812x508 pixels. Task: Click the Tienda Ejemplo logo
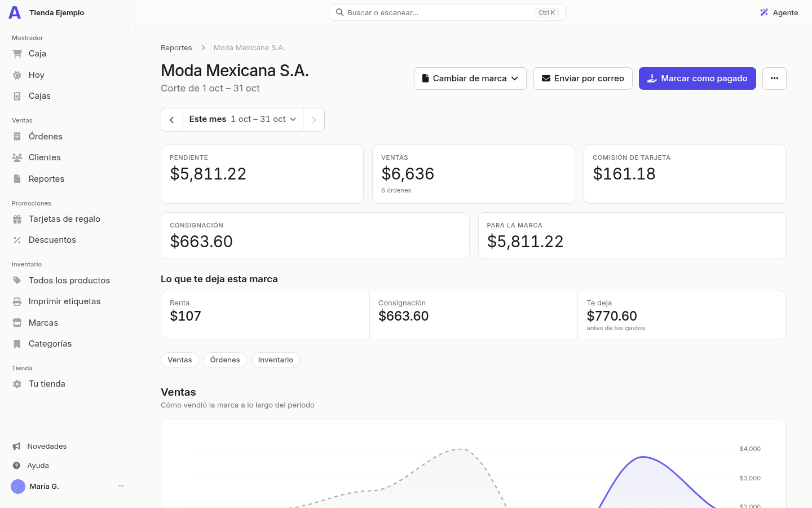coord(15,12)
